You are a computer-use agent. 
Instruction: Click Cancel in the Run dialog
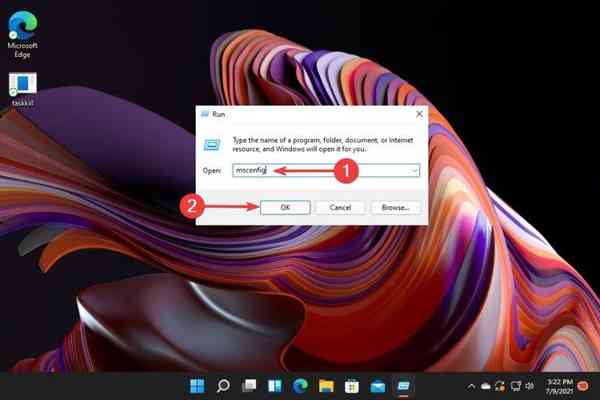pos(339,207)
